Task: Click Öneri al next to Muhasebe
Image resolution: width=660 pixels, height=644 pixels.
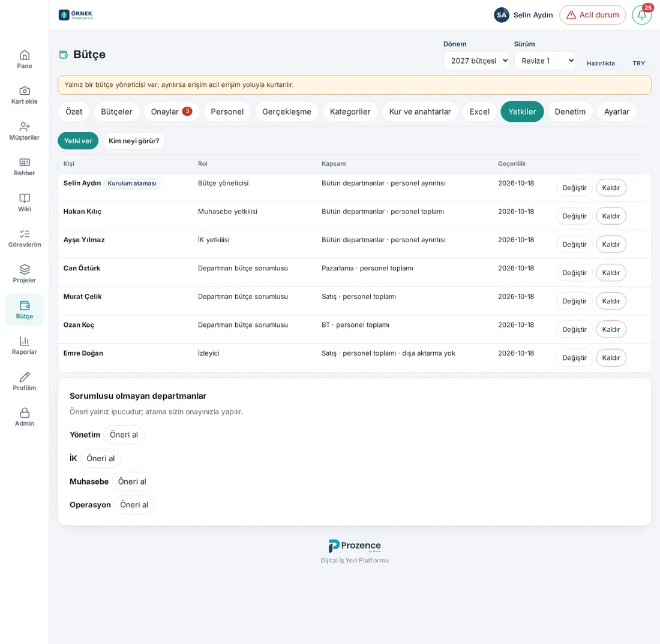Action: (x=132, y=482)
